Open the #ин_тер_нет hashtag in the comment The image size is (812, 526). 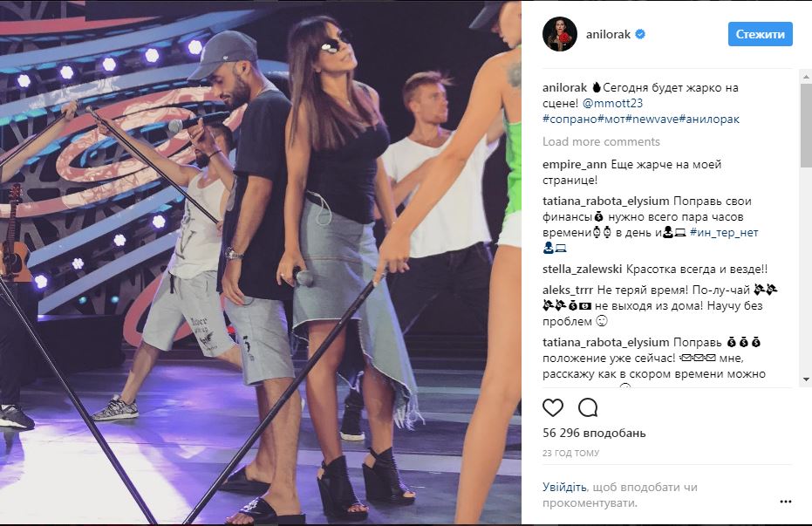(x=724, y=232)
